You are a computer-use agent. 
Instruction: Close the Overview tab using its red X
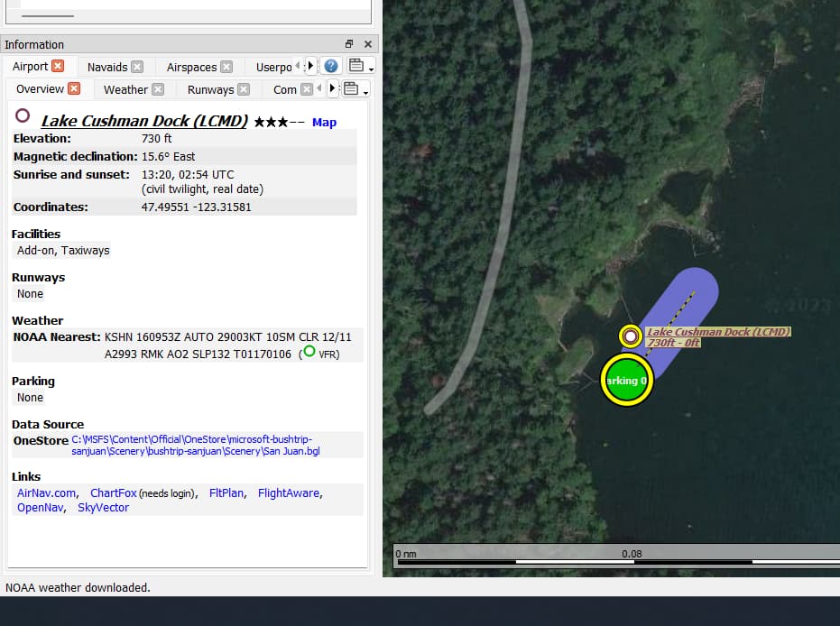(x=74, y=88)
